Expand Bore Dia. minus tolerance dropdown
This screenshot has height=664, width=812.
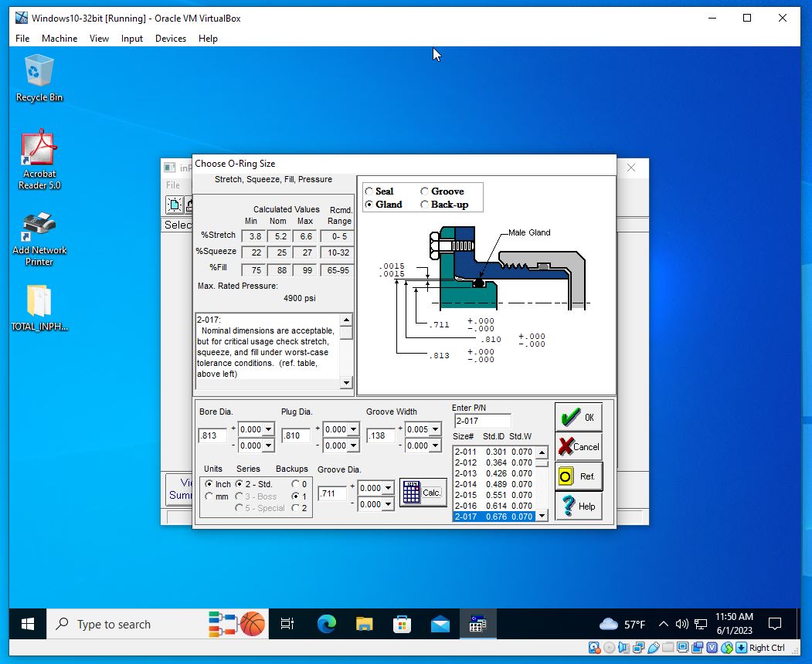pos(268,445)
